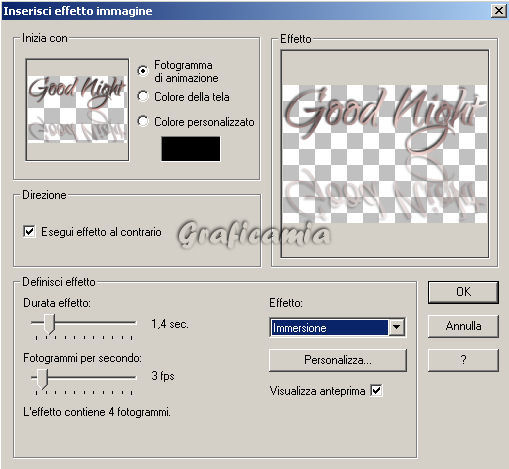Confirm with the OK button
Viewport: 509px width, 469px height.
coord(463,292)
